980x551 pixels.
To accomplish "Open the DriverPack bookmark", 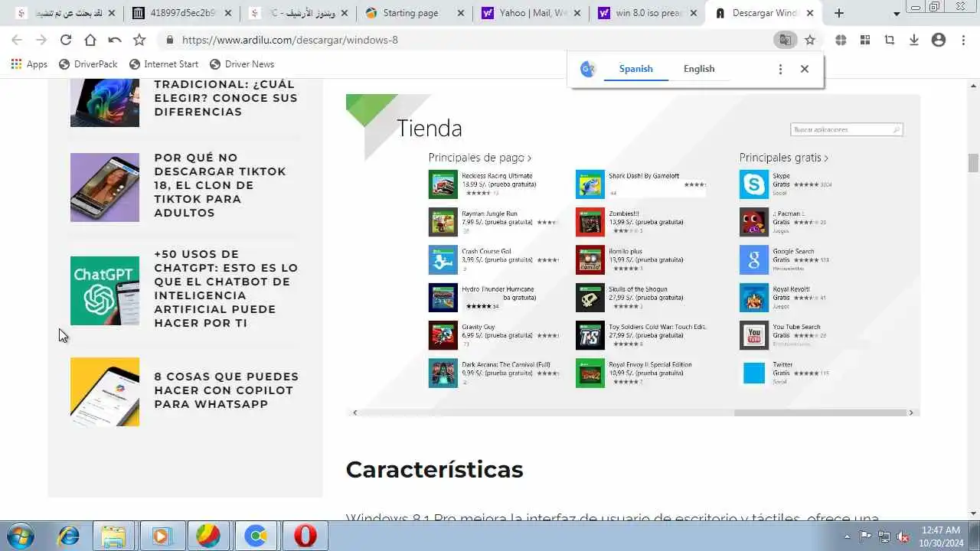I will [x=88, y=64].
